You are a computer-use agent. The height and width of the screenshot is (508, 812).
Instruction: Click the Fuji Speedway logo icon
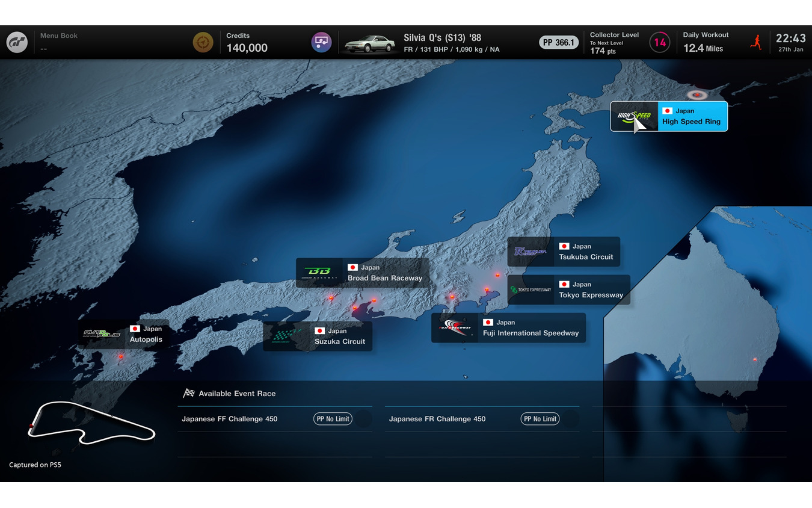click(455, 327)
